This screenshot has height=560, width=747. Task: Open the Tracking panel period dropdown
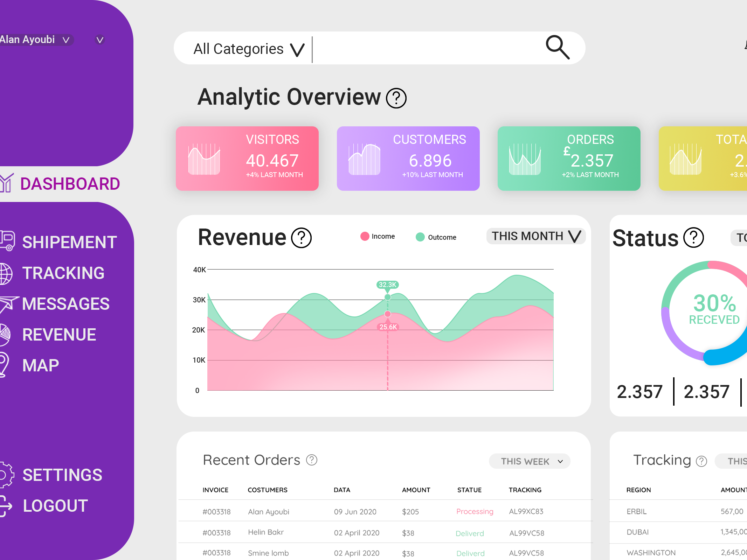[x=731, y=461]
